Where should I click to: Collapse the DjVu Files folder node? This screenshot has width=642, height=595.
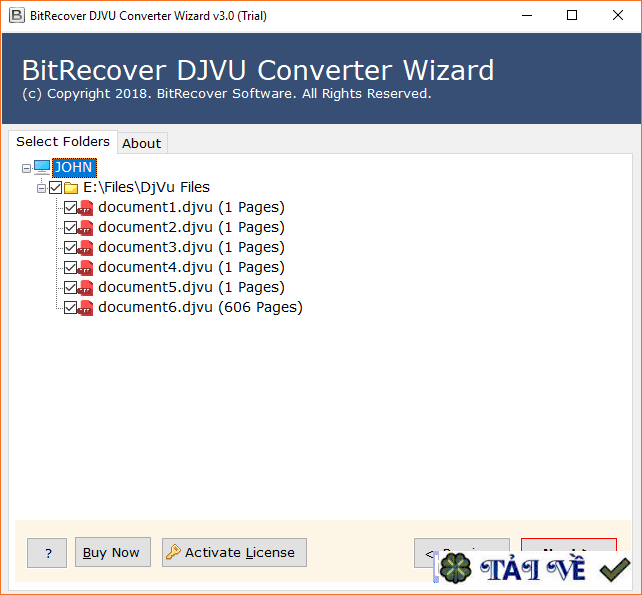[x=41, y=188]
